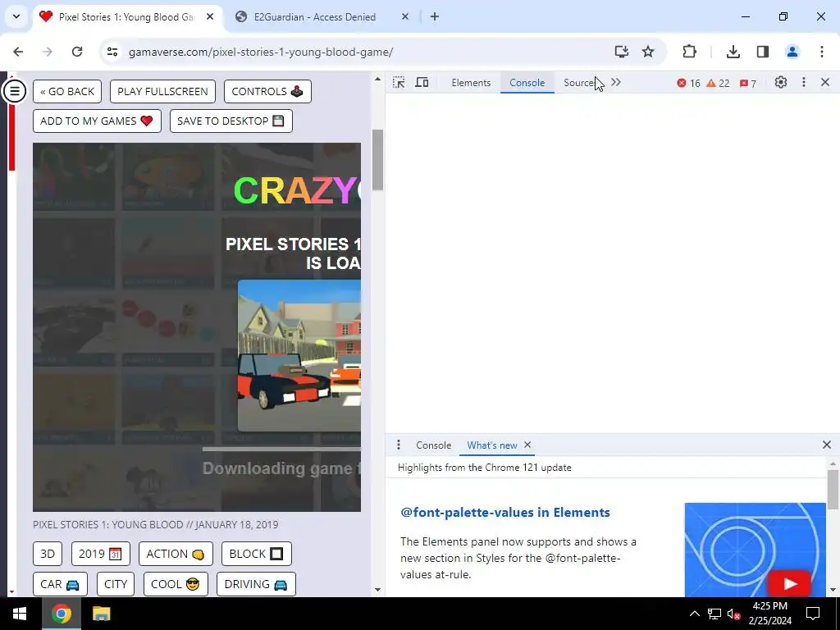840x630 pixels.
Task: Open Chrome downloads icon
Action: coord(733,52)
